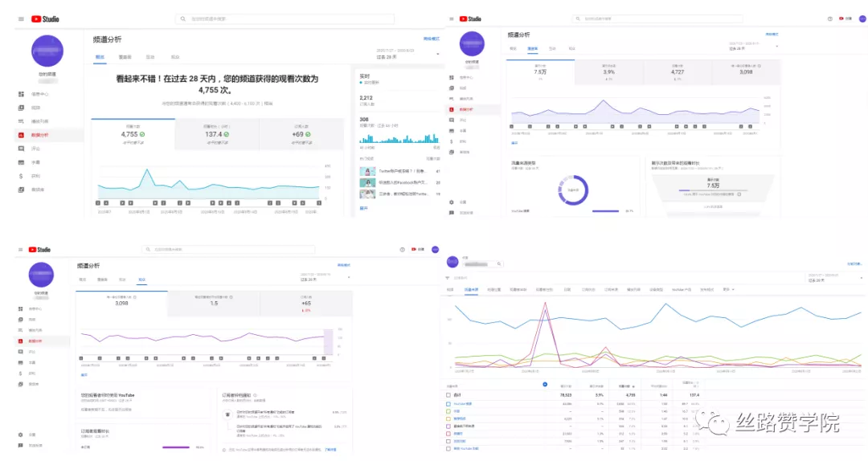Click filter icon in bottom-right panel
The image size is (868, 461).
tap(448, 278)
